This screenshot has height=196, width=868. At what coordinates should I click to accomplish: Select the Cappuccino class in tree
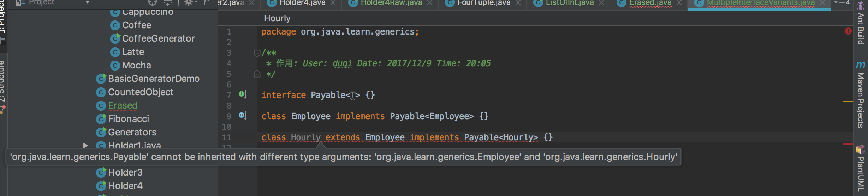[x=148, y=12]
